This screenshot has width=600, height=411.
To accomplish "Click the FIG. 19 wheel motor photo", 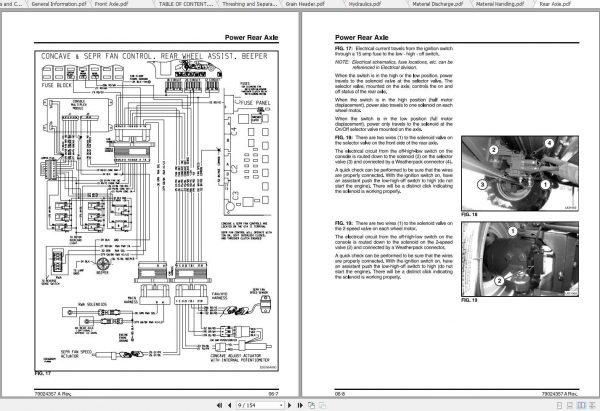I will [x=520, y=259].
